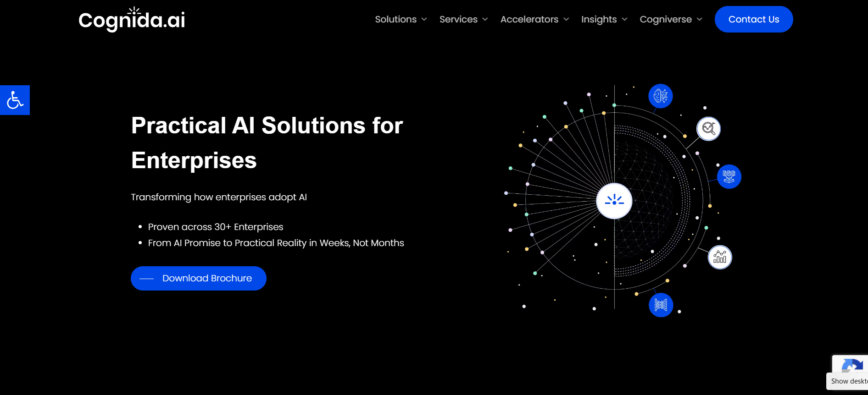
Task: Click the blue data tables icon
Action: coord(729,176)
